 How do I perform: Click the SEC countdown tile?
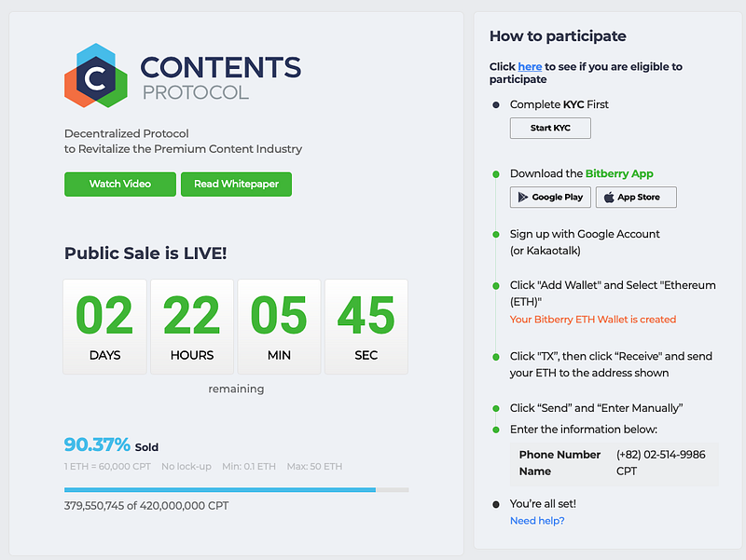[x=366, y=326]
